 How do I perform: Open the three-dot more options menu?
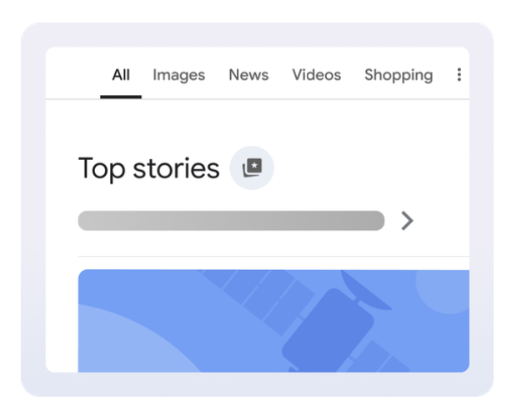pos(459,75)
